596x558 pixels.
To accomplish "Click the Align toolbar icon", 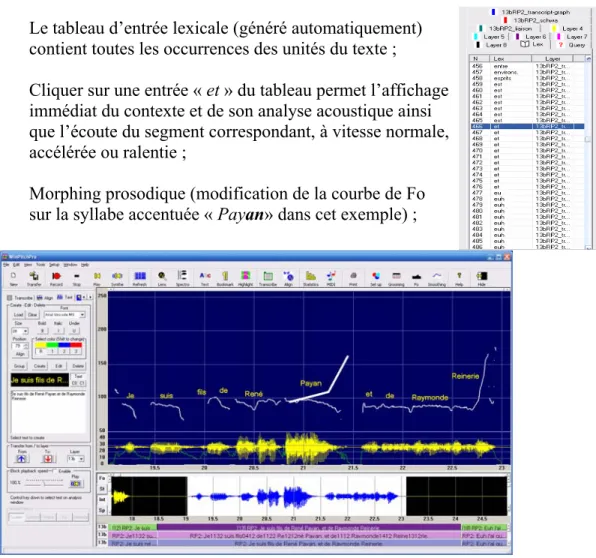I will (x=288, y=278).
